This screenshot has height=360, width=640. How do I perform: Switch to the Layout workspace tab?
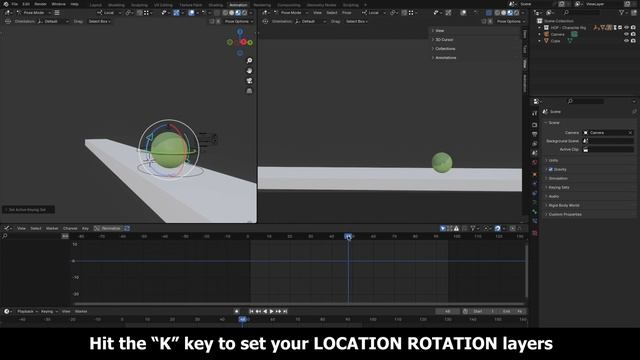tap(96, 5)
